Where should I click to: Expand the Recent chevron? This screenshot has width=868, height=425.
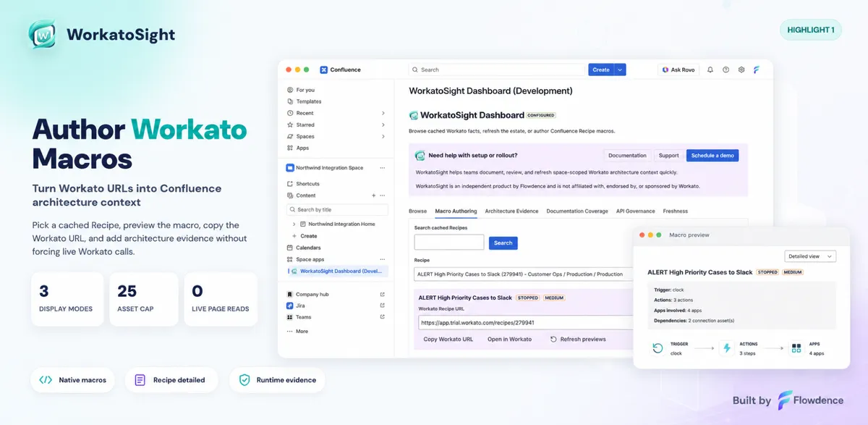tap(383, 113)
